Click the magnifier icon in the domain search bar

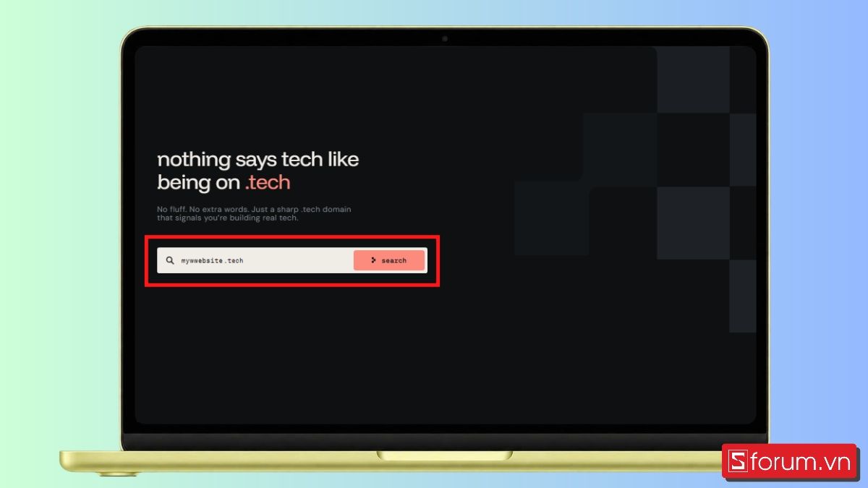(170, 260)
